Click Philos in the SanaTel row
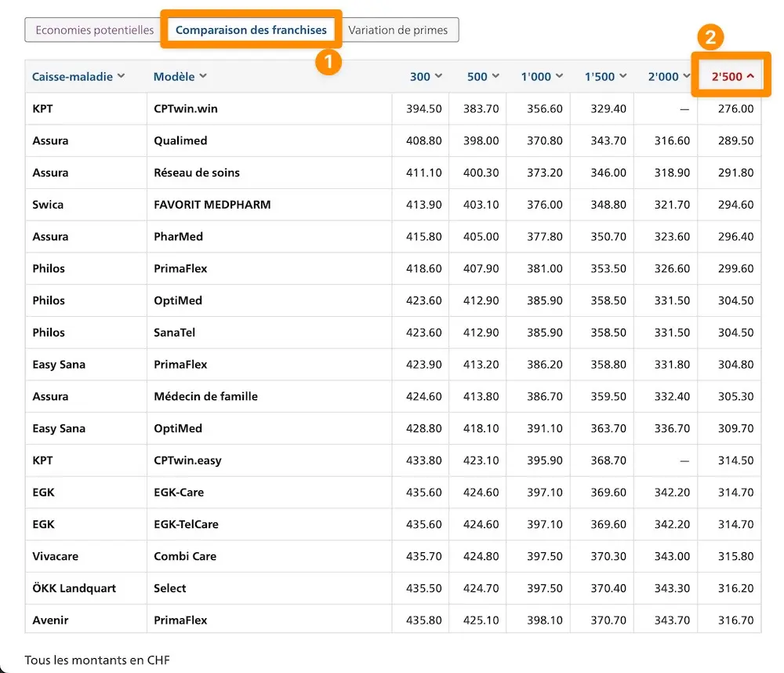The width and height of the screenshot is (784, 673). pos(49,333)
